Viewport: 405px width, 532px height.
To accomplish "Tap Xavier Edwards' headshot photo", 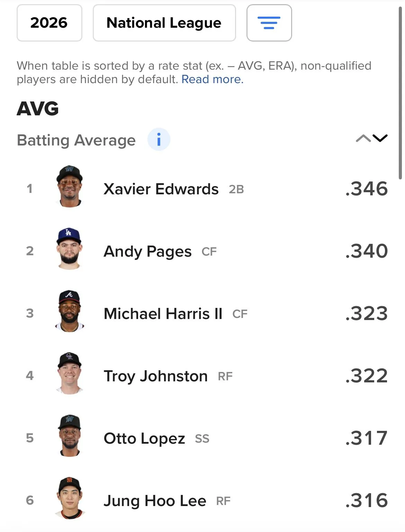I will click(70, 186).
